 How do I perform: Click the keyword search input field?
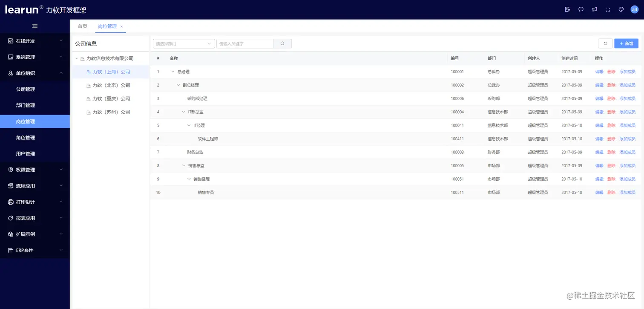pos(244,43)
